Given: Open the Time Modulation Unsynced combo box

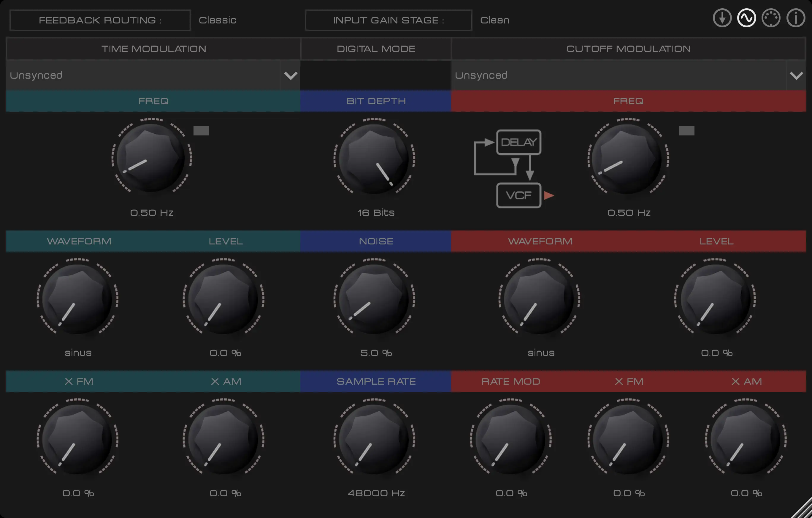Looking at the screenshot, I should pos(153,75).
